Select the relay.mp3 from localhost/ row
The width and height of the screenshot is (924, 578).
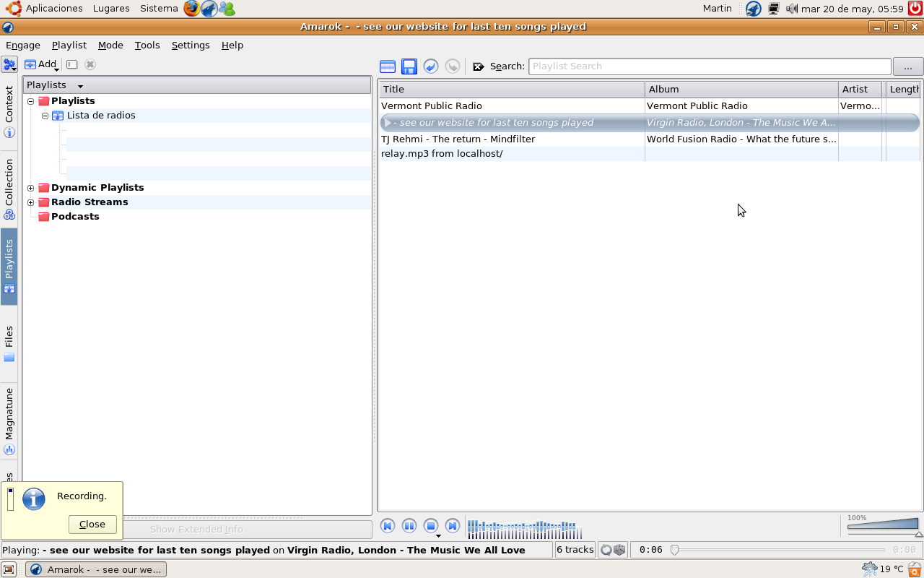pos(650,154)
